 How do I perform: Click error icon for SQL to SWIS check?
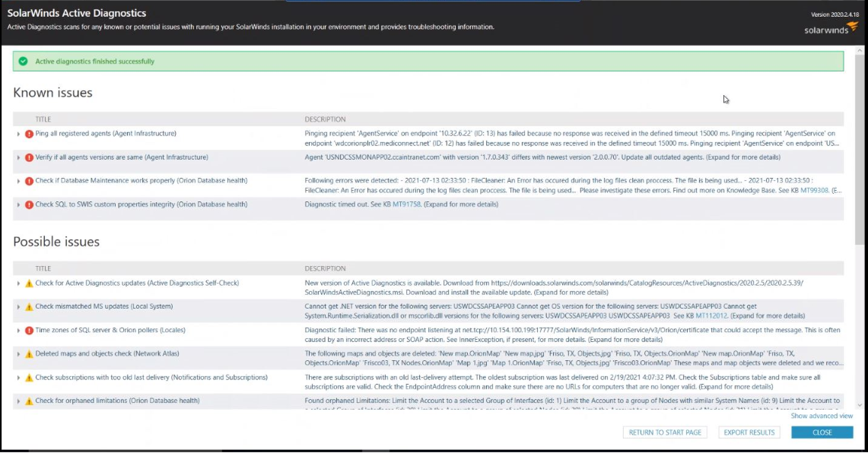coord(30,204)
